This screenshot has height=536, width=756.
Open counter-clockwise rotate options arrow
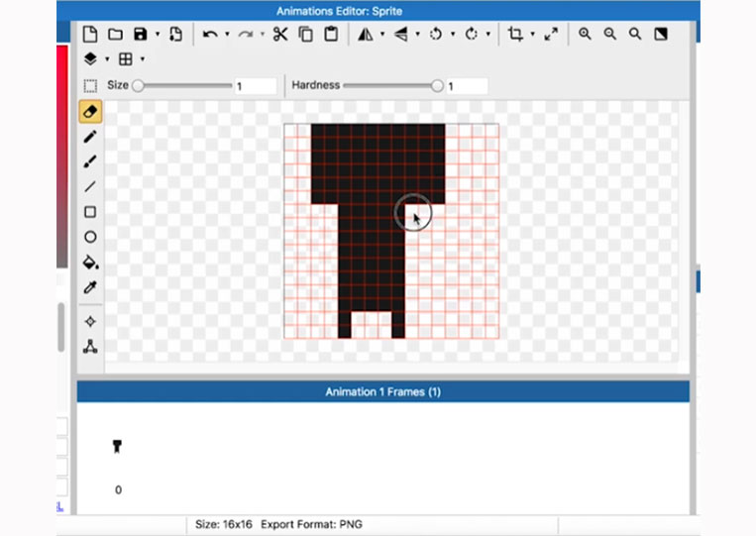coord(453,35)
